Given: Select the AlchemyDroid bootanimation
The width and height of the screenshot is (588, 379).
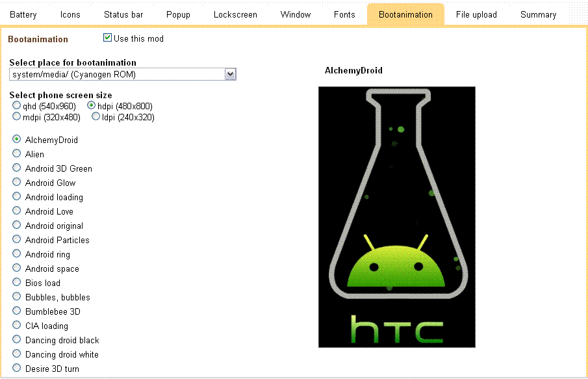Looking at the screenshot, I should point(16,139).
